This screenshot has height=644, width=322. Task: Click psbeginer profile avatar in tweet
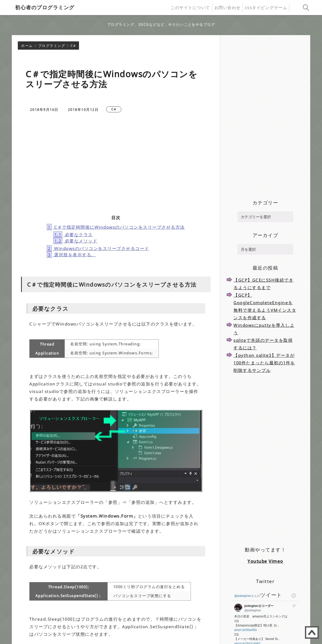point(238,608)
